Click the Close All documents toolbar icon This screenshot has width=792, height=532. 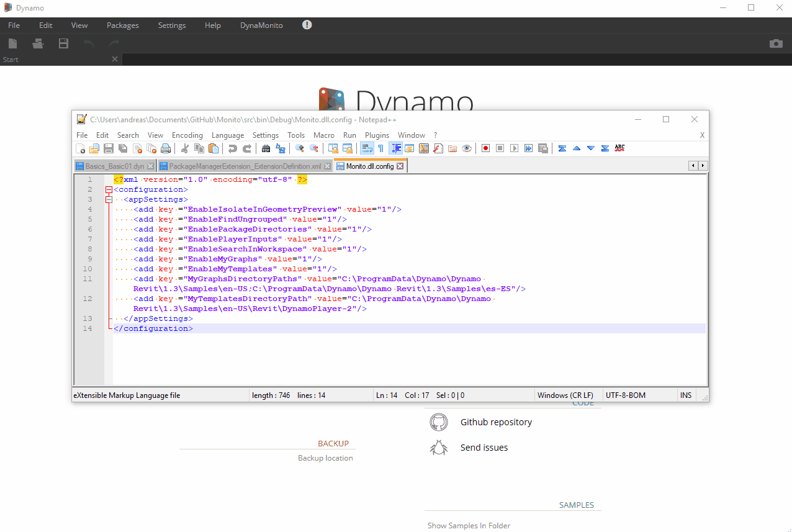coord(151,148)
